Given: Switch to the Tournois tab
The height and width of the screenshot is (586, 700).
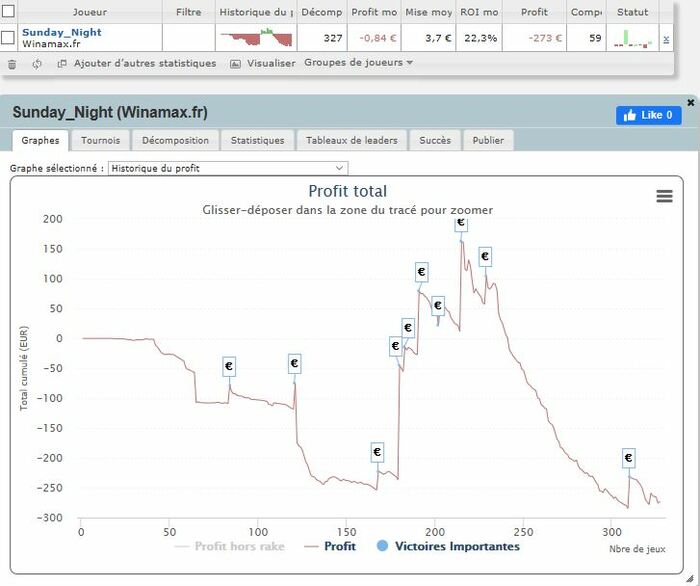Looking at the screenshot, I should (100, 140).
